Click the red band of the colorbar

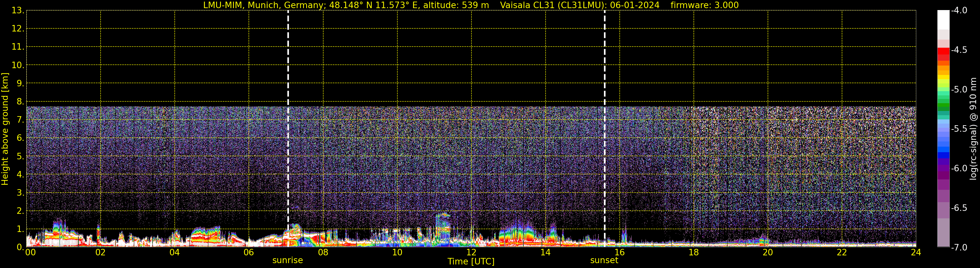(x=943, y=52)
